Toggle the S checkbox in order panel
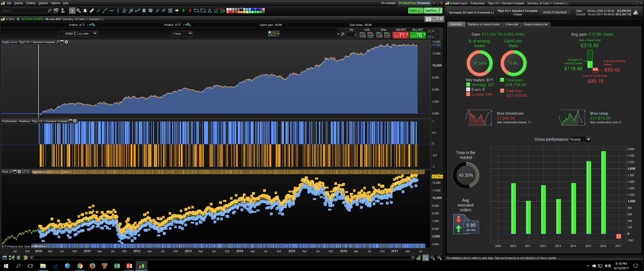 pos(430,31)
